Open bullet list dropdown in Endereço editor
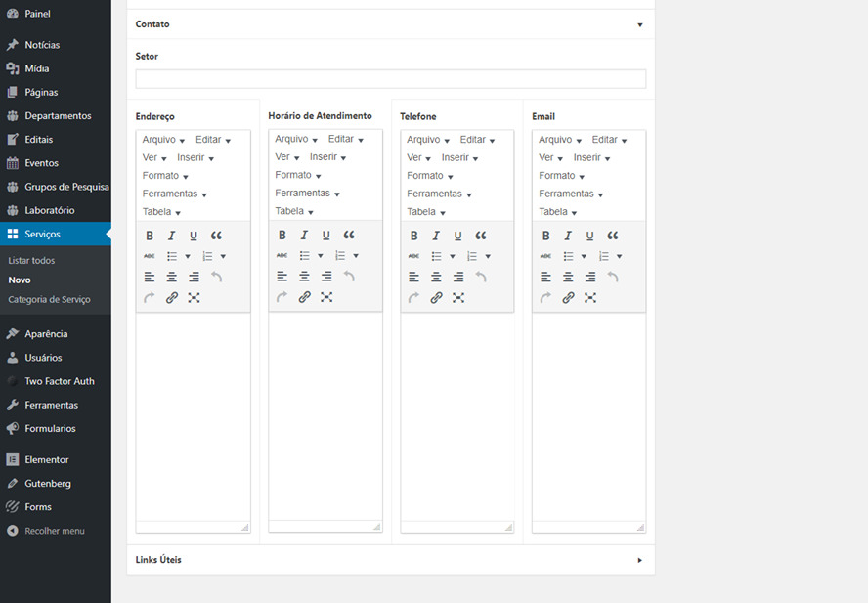868x603 pixels. pyautogui.click(x=187, y=257)
